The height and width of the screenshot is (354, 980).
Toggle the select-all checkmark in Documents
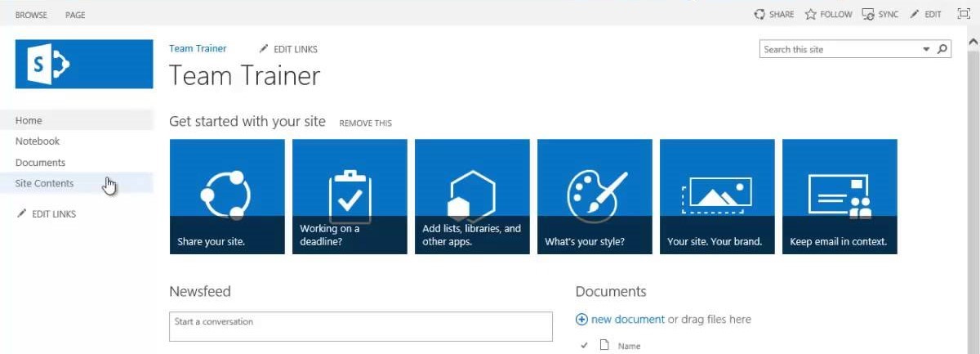click(584, 346)
